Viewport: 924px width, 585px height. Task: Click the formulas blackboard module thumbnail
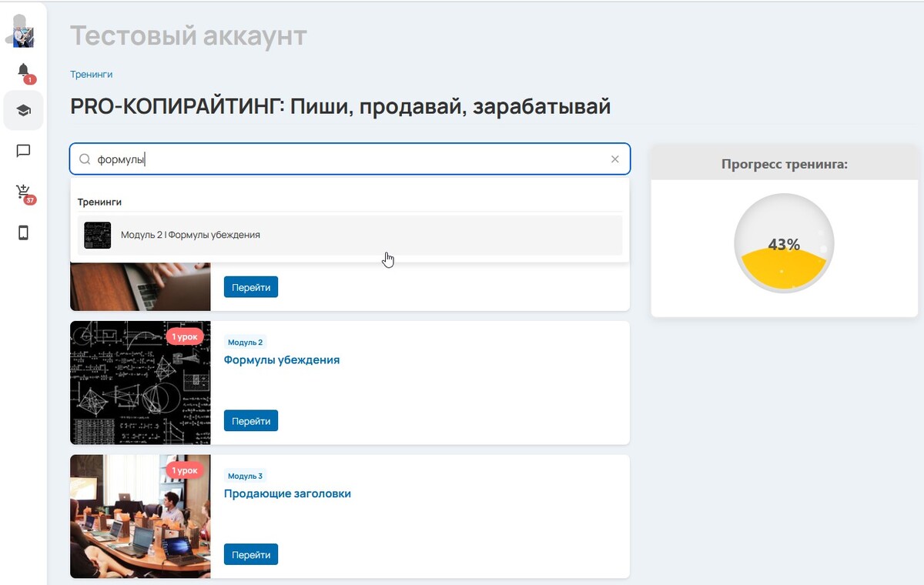pos(140,383)
